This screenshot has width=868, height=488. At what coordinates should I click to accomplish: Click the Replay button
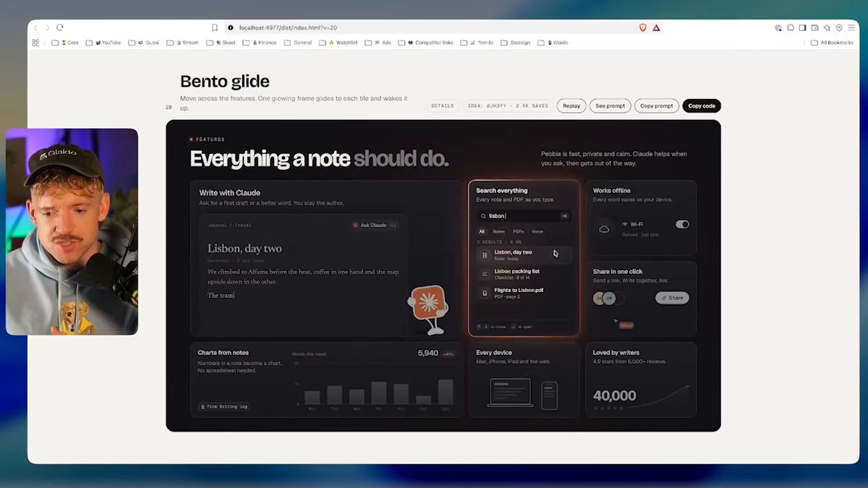pyautogui.click(x=571, y=106)
